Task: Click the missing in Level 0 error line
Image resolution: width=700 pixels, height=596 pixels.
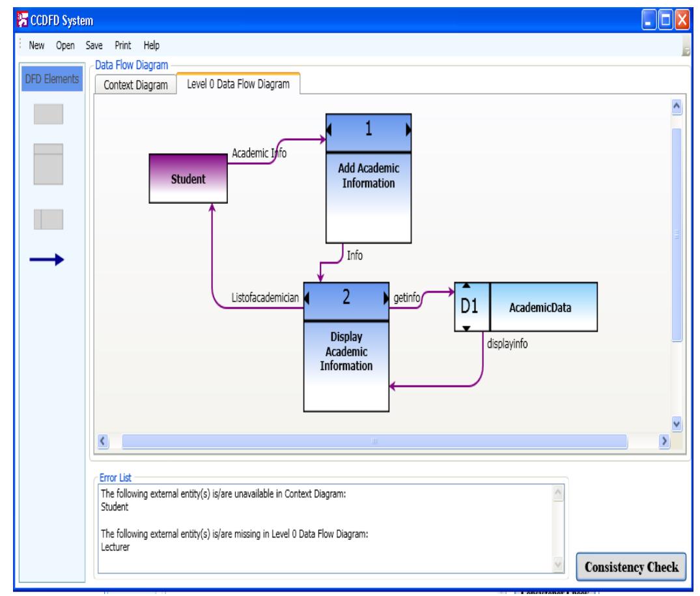Action: (234, 533)
